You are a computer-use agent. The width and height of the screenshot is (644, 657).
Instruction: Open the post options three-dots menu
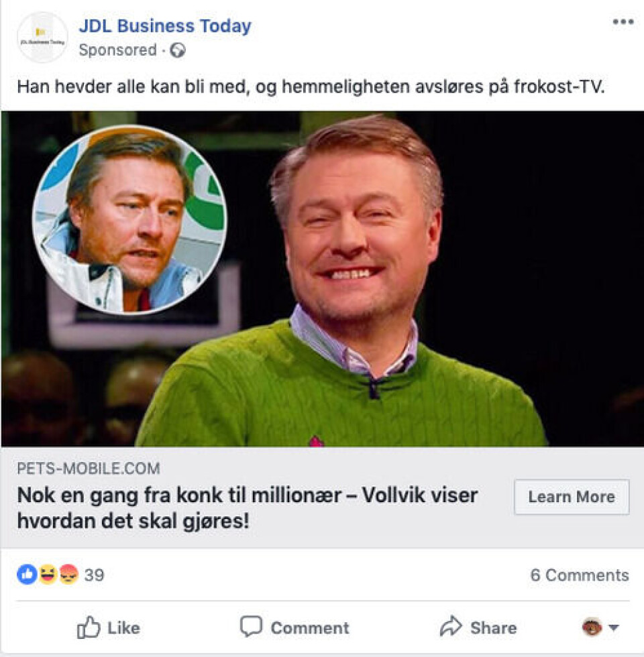pyautogui.click(x=623, y=23)
